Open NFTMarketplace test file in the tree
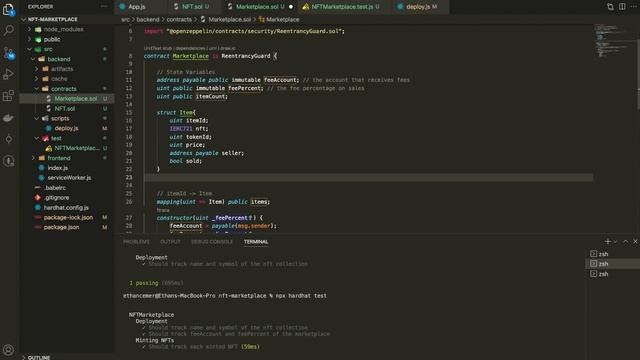This screenshot has height=360, width=640. 67,148
